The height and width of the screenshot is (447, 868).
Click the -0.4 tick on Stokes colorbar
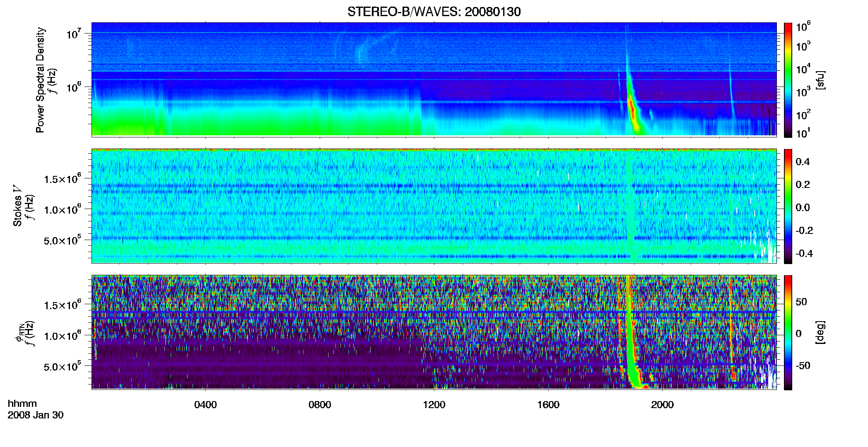804,253
